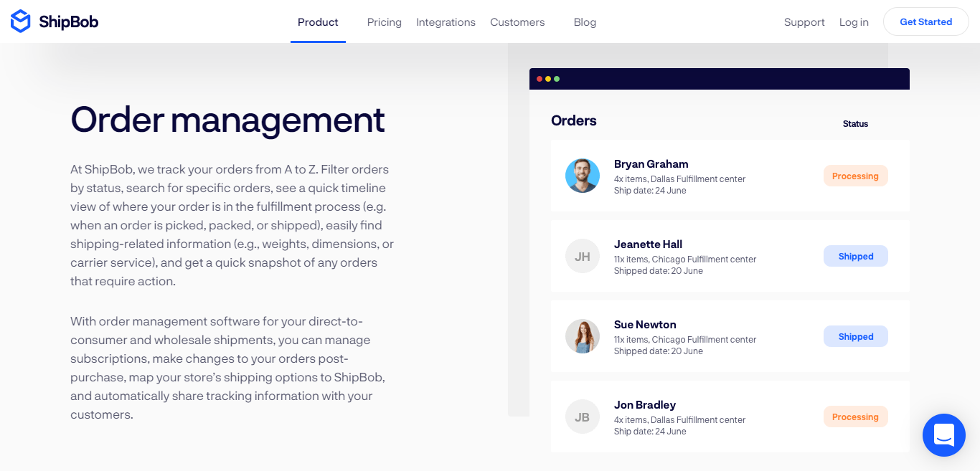Click Bryan Graham's 'Ship date: 24 June' text
Screen dimensions: 980x471
tap(650, 191)
